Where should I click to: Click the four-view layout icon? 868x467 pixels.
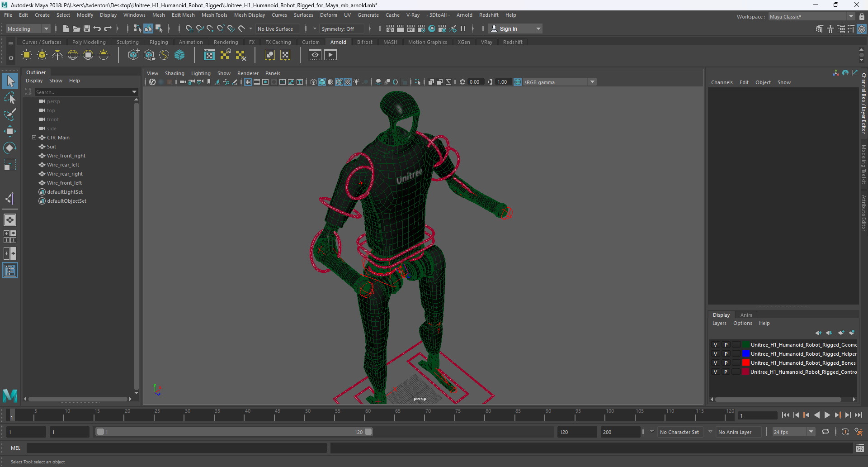[10, 237]
